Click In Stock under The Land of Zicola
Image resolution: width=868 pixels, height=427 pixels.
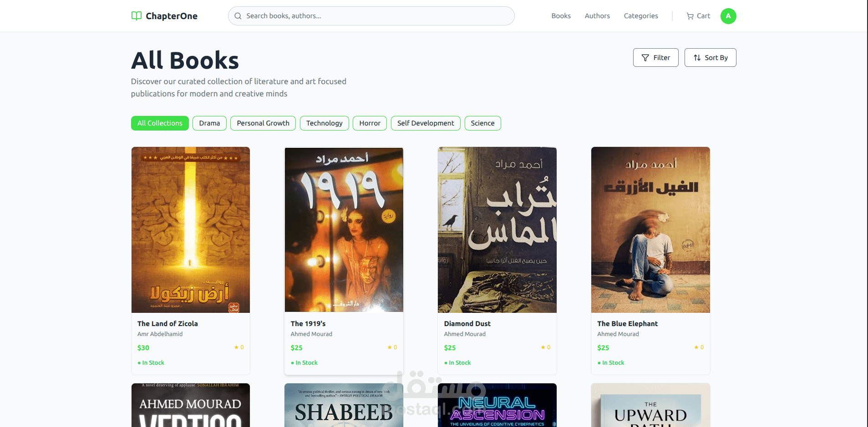pyautogui.click(x=151, y=363)
